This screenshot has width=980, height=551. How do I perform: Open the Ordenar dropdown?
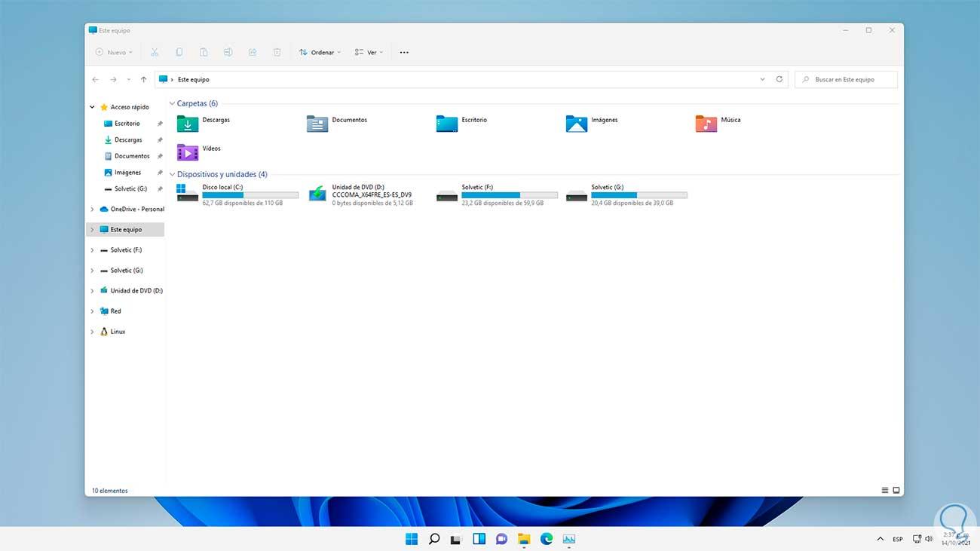(x=320, y=52)
